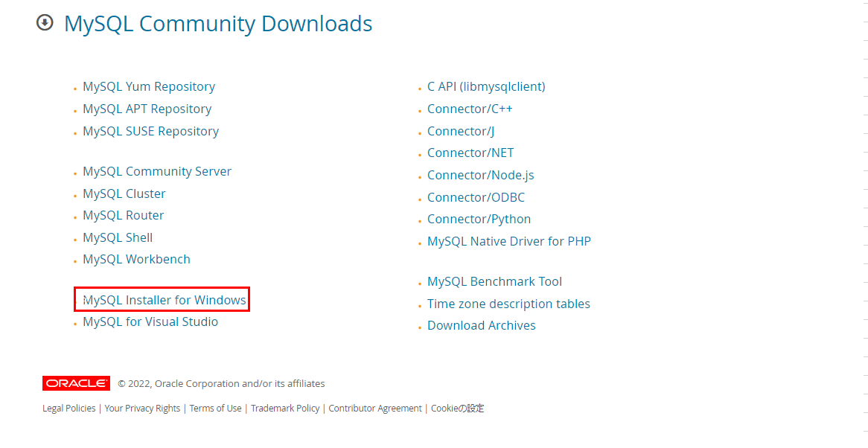Click the 2022 Oracle Corporation copyright text
Image resolution: width=868 pixels, height=448 pixels.
[221, 383]
